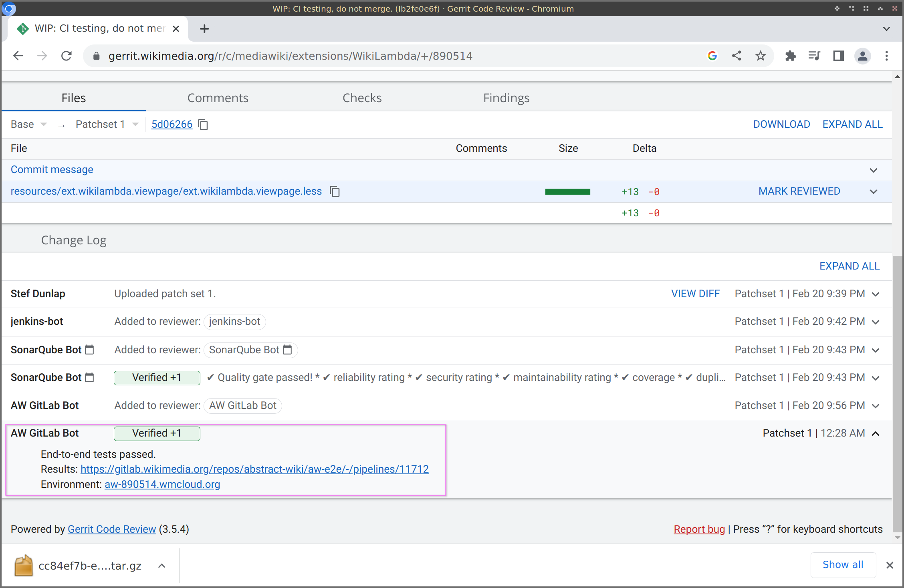The width and height of the screenshot is (904, 588).
Task: Open the gitlab pipelines 11712 link
Action: pyautogui.click(x=254, y=469)
